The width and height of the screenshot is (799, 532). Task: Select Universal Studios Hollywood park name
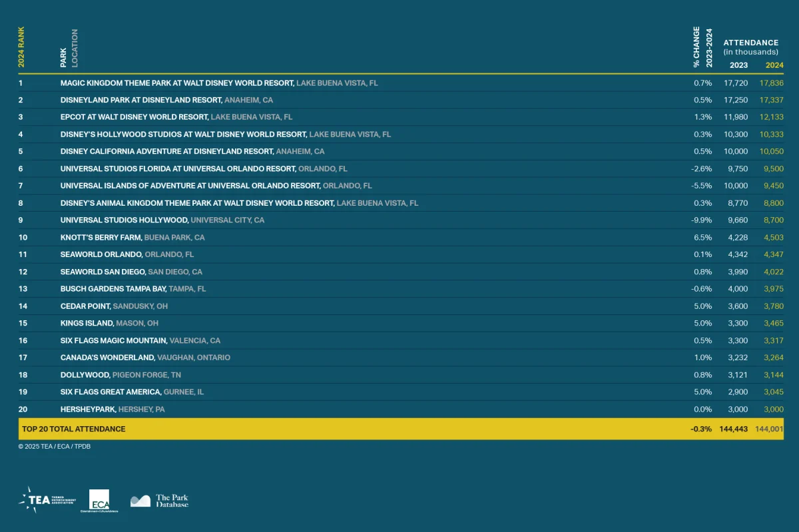click(125, 220)
